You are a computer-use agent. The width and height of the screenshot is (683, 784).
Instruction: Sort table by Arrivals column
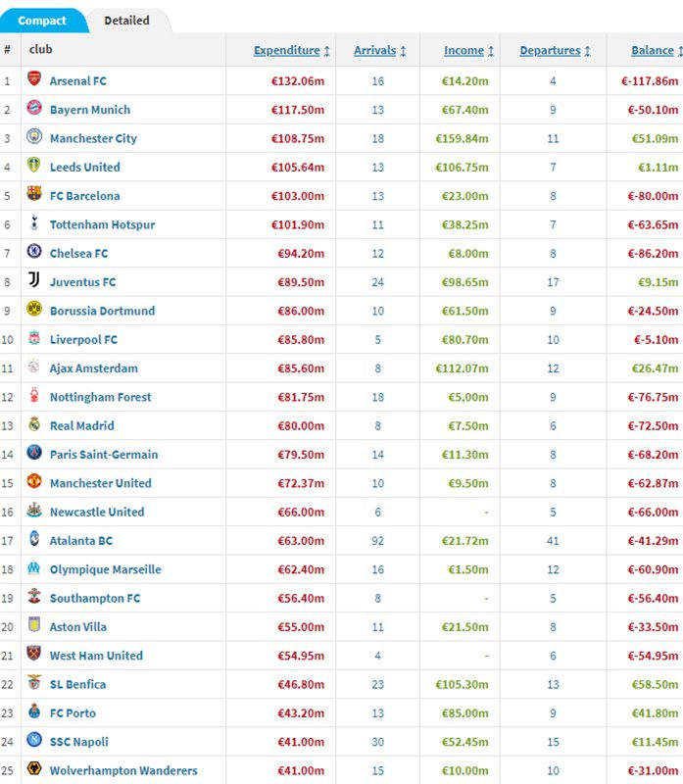click(374, 51)
